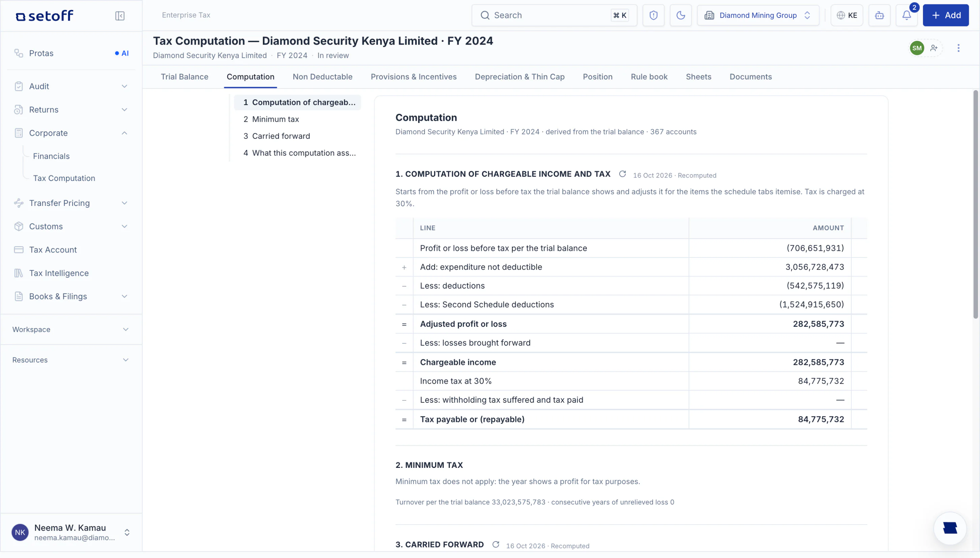This screenshot has width=980, height=558.
Task: Open Neema W. Kamau account menu
Action: point(71,533)
